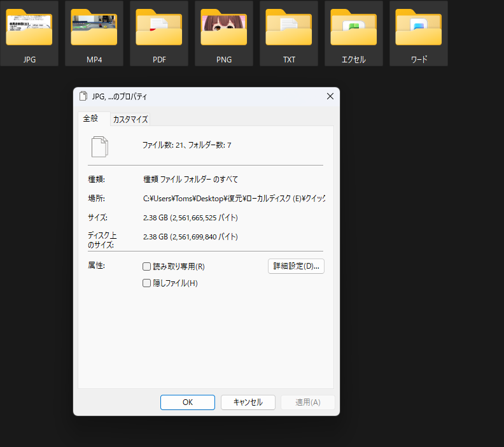Viewport: 504px width, 447px height.
Task: Close the properties dialog with X
Action: coord(330,97)
